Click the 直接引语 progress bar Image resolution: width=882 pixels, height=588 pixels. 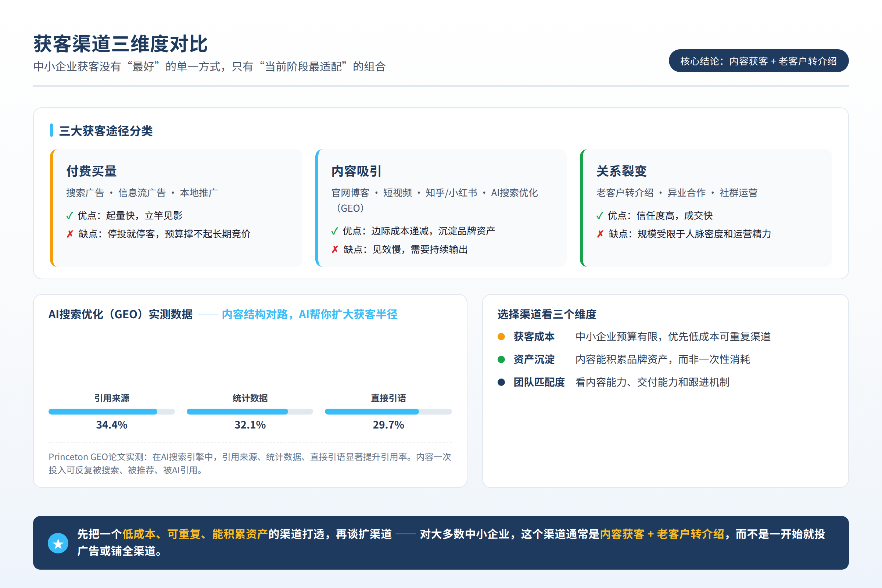coord(388,411)
